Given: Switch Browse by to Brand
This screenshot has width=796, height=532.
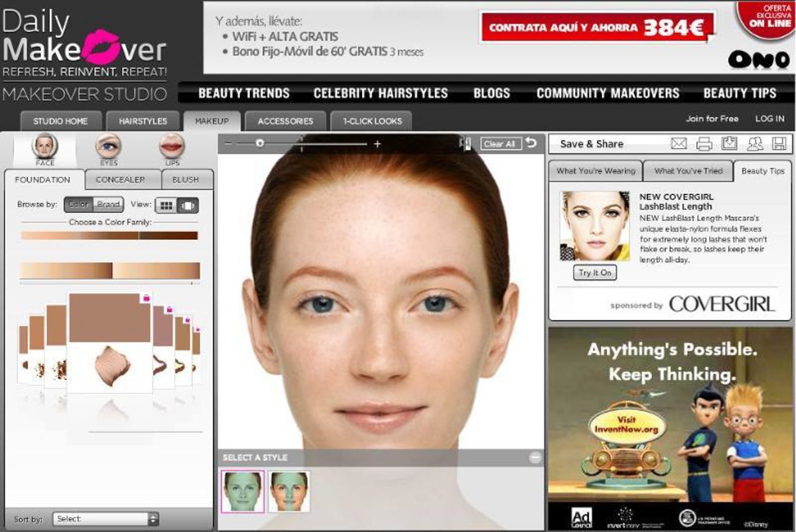Looking at the screenshot, I should coord(109,205).
